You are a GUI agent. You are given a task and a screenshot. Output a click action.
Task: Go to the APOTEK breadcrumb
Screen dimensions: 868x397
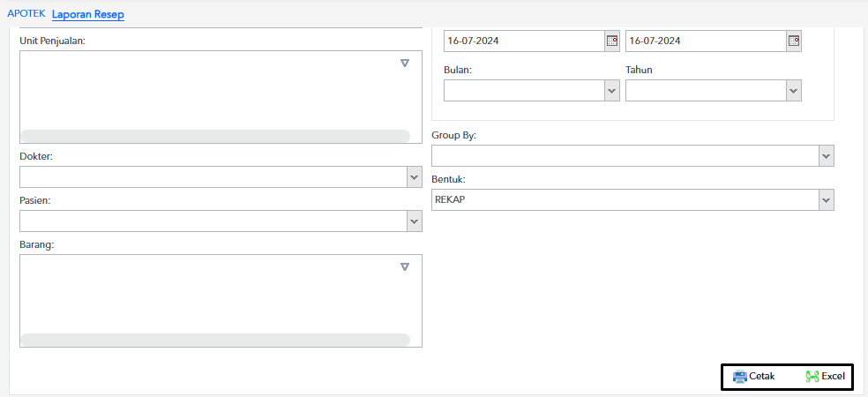pos(26,13)
